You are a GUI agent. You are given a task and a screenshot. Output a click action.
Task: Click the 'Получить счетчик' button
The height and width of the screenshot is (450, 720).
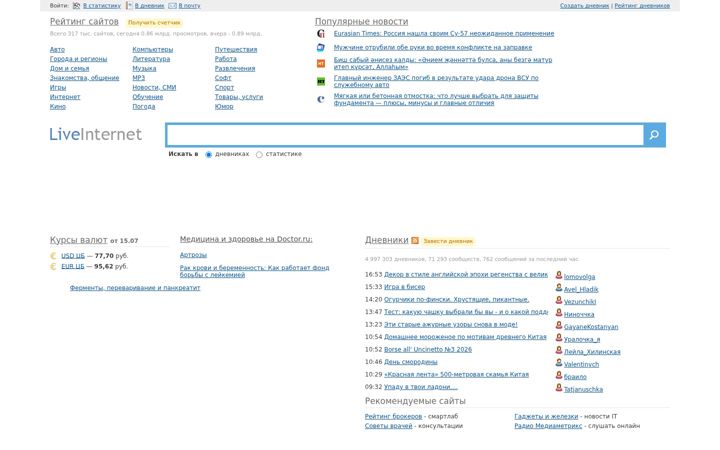pos(154,22)
